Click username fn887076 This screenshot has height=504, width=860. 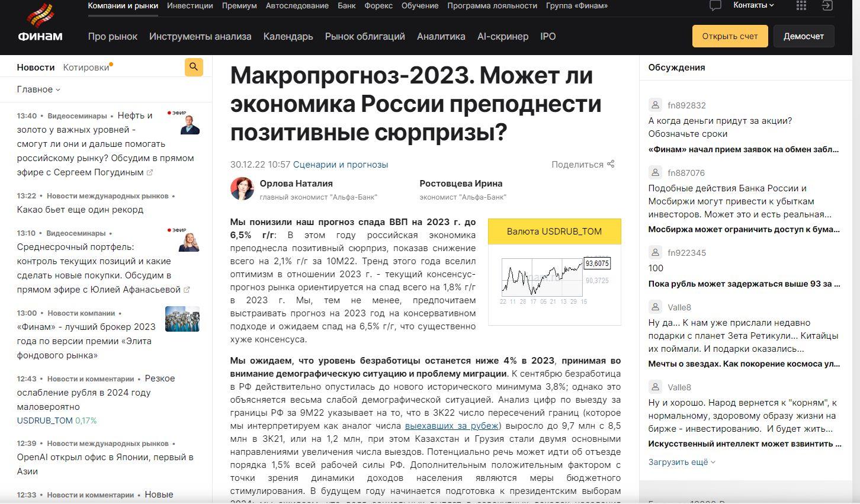(686, 173)
